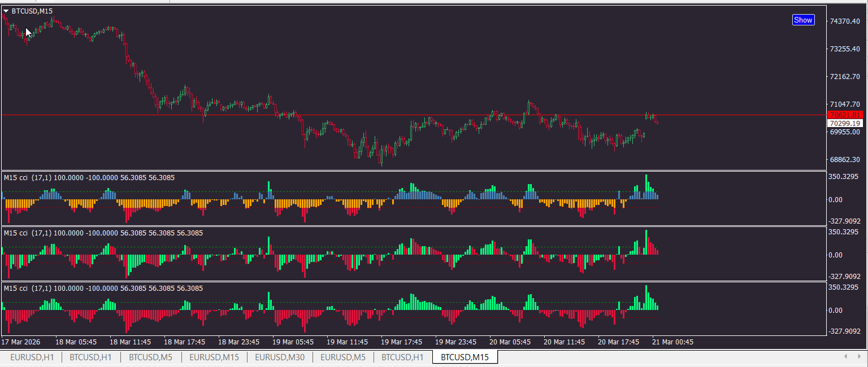Expand the BTCUSD,M15 chart title triangle
Viewport: 868px width, 367px height.
[x=6, y=11]
